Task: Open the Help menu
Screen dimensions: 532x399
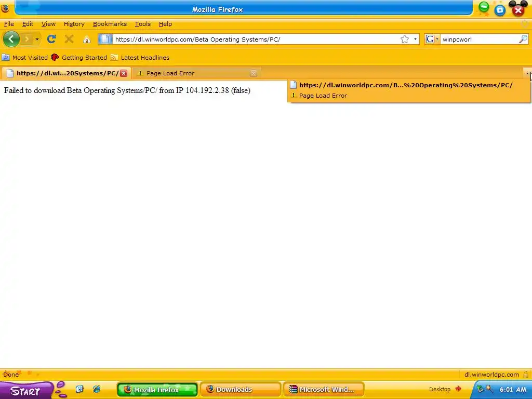Action: (165, 24)
